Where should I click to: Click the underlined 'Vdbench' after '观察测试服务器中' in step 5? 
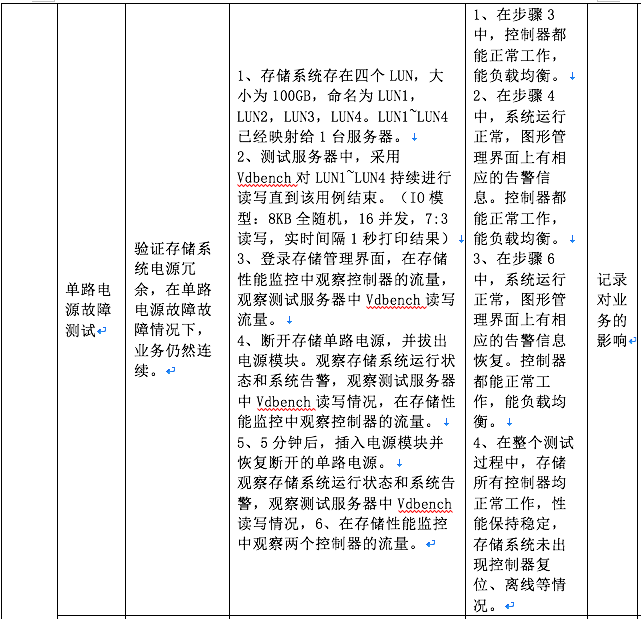424,504
